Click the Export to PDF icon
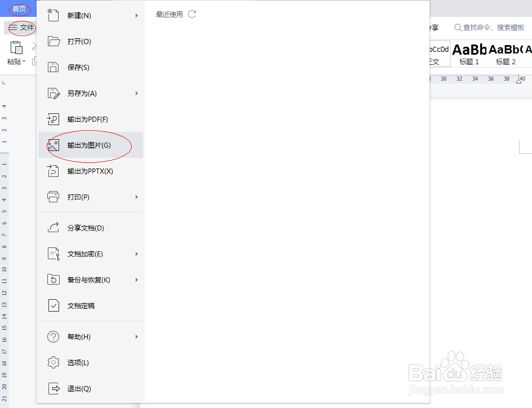The height and width of the screenshot is (408, 532). (x=53, y=119)
